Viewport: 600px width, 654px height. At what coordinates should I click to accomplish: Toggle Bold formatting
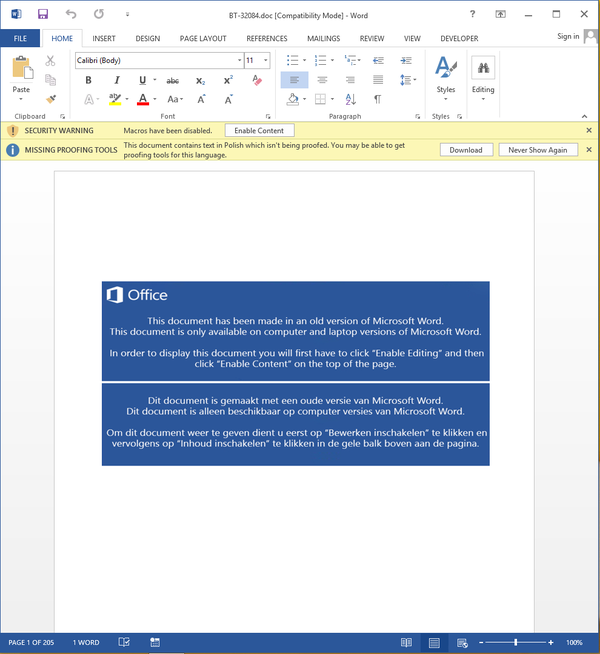pos(88,80)
